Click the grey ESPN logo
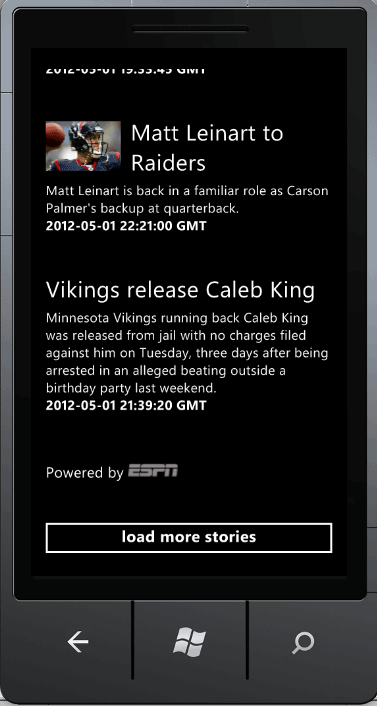This screenshot has width=377, height=706. (x=153, y=471)
